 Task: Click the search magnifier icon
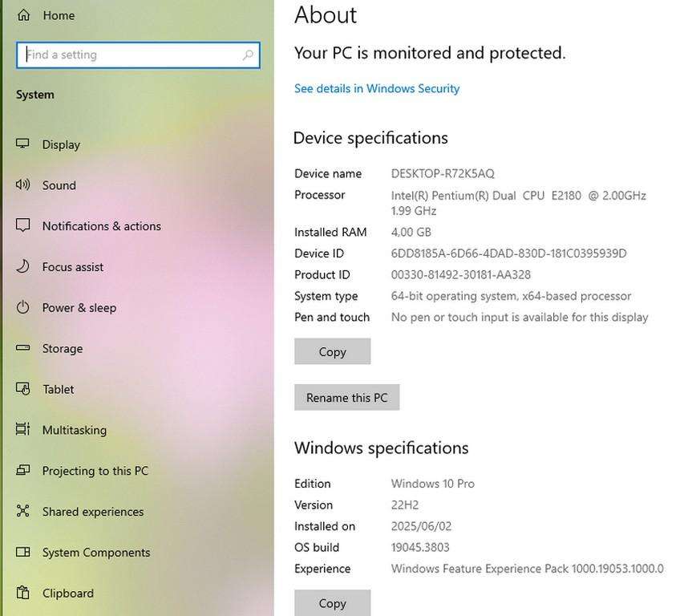click(248, 55)
